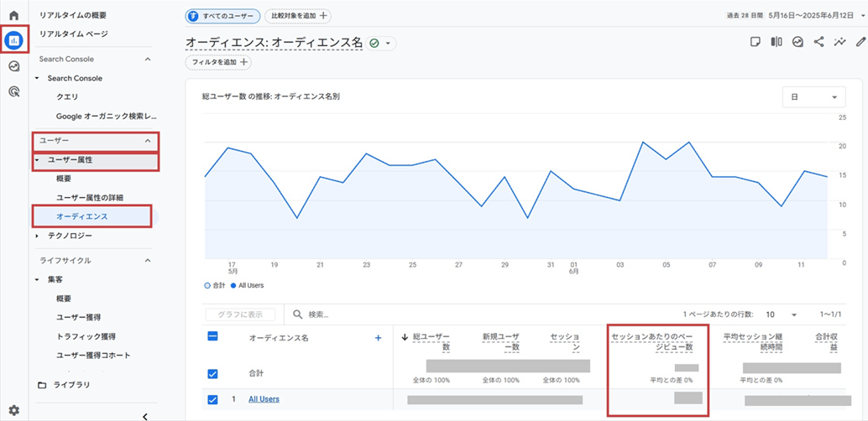Open the Home icon in left rail
Screen dimensions: 868x421
coord(14,15)
